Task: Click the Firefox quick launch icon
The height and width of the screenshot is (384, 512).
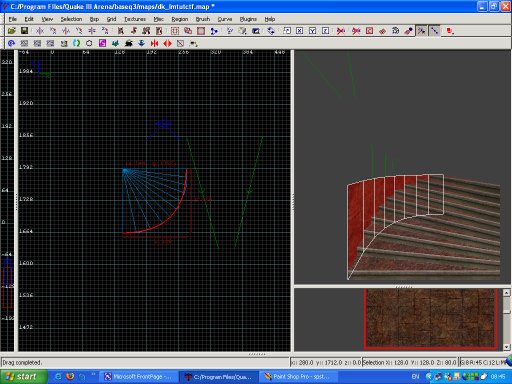Action: [70, 377]
